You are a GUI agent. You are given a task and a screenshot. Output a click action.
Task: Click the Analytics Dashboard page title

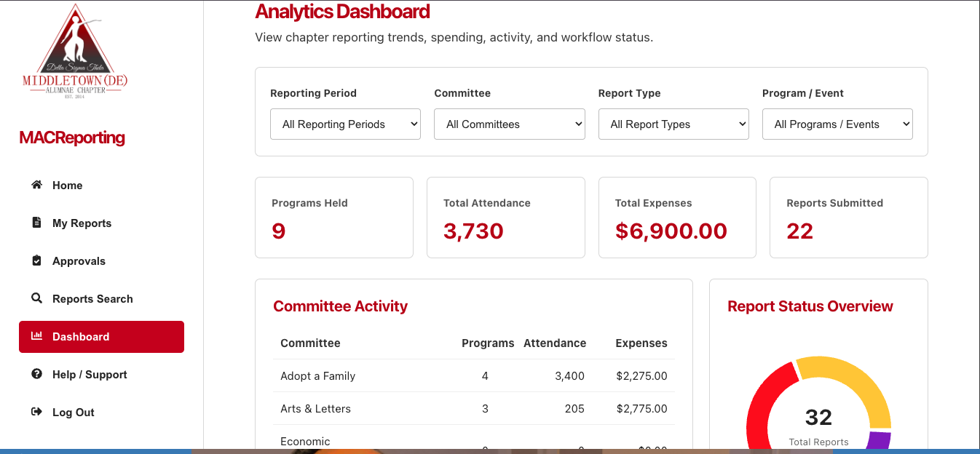342,12
